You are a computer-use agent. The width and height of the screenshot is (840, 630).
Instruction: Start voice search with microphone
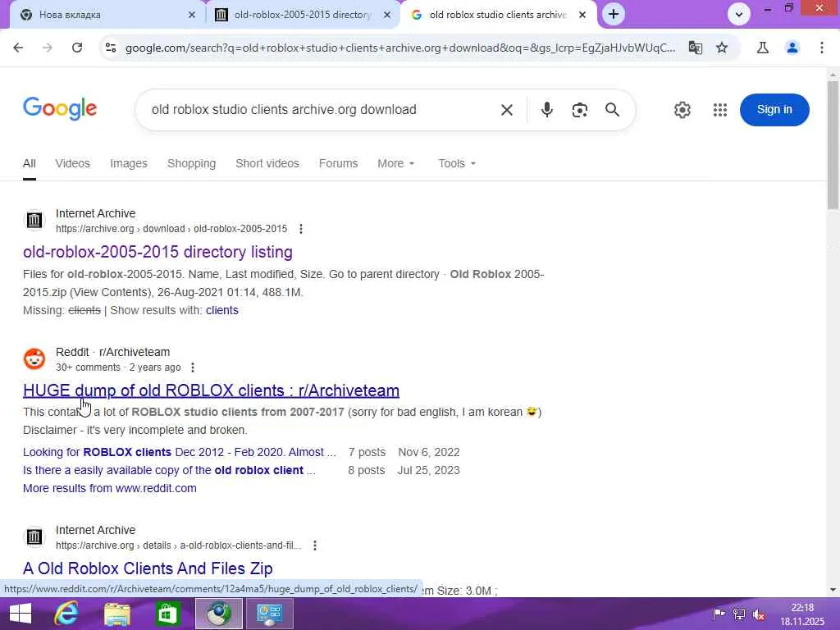(546, 110)
